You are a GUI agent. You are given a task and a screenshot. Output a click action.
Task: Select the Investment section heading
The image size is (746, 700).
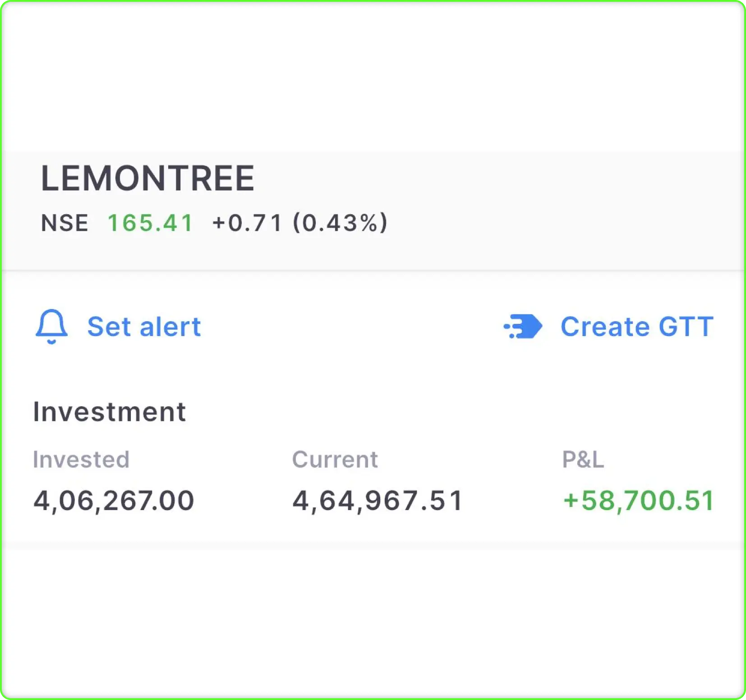109,412
